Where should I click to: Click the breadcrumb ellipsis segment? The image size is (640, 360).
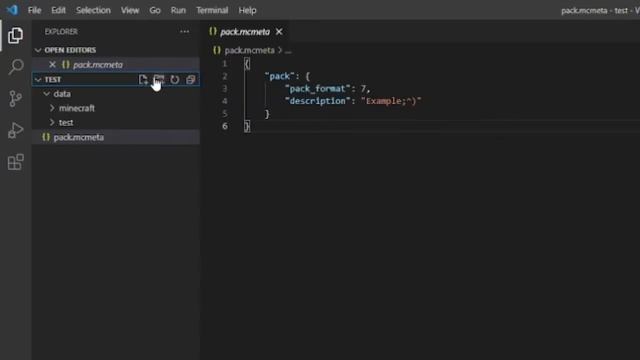[x=288, y=51]
